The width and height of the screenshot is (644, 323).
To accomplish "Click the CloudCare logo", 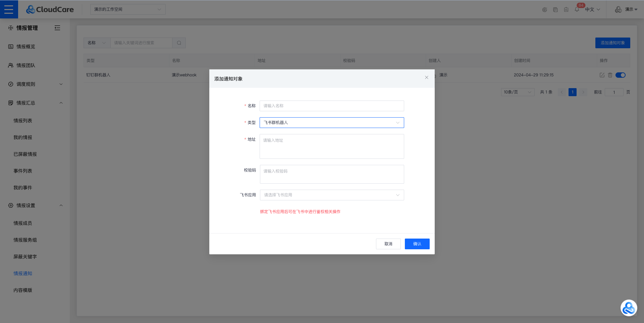I will (50, 9).
